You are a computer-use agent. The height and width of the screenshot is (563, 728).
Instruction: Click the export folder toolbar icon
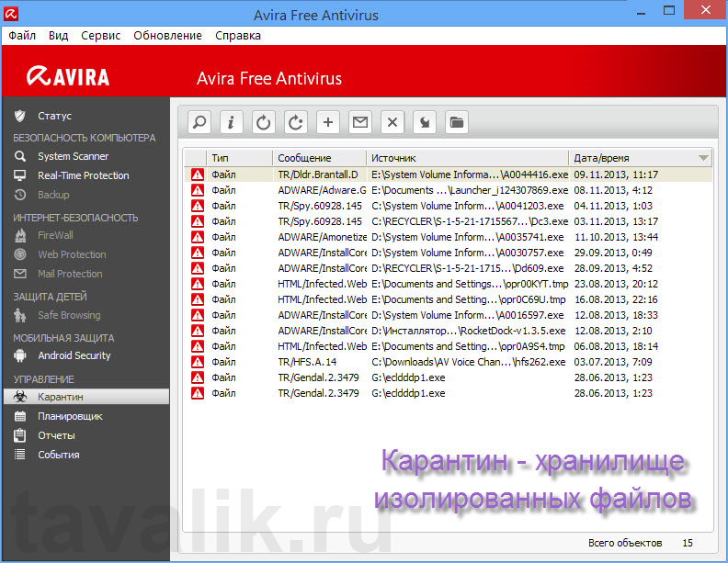click(457, 122)
